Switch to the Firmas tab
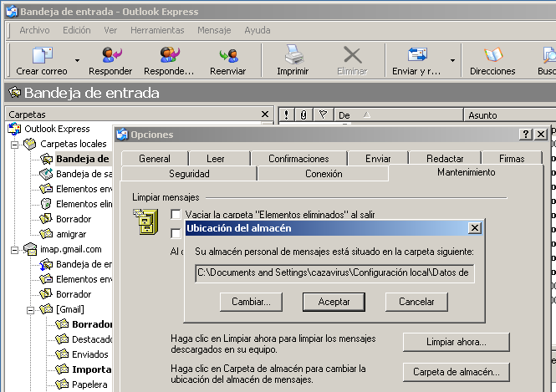 (512, 159)
